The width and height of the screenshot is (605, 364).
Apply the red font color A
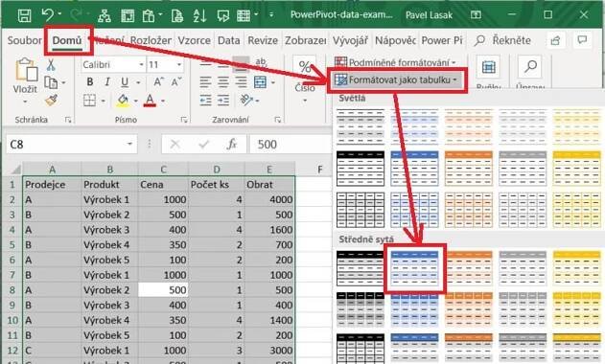[x=151, y=101]
